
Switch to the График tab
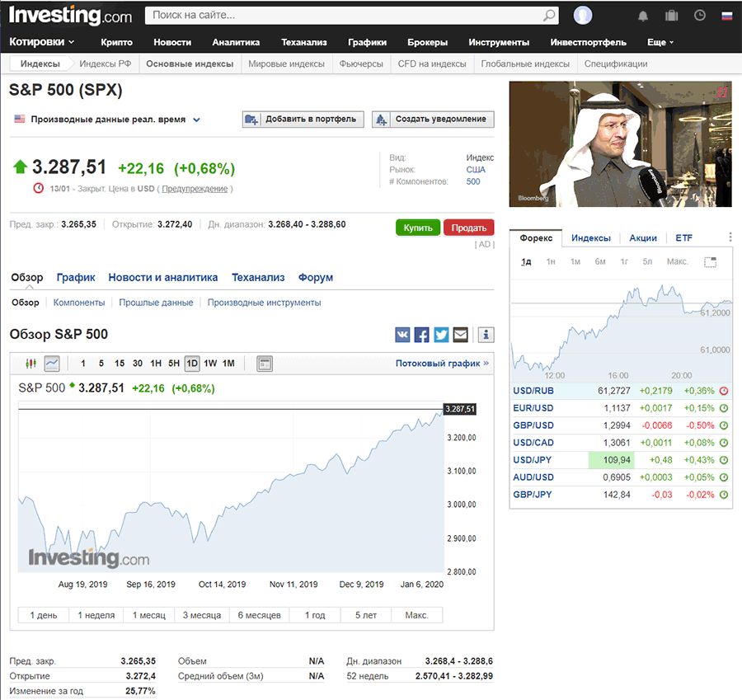76,277
